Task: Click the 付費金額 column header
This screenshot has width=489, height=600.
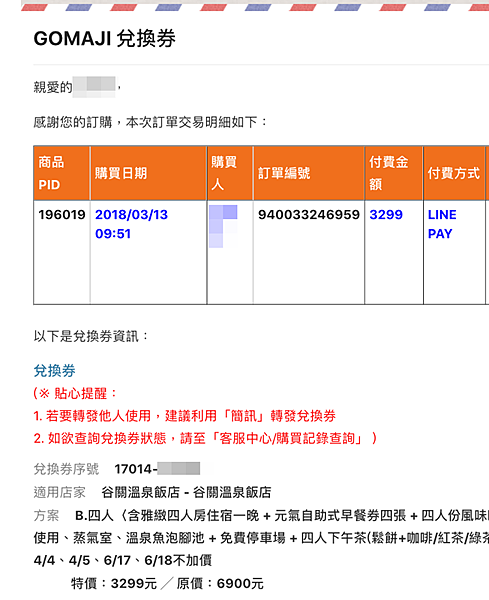Action: [394, 173]
